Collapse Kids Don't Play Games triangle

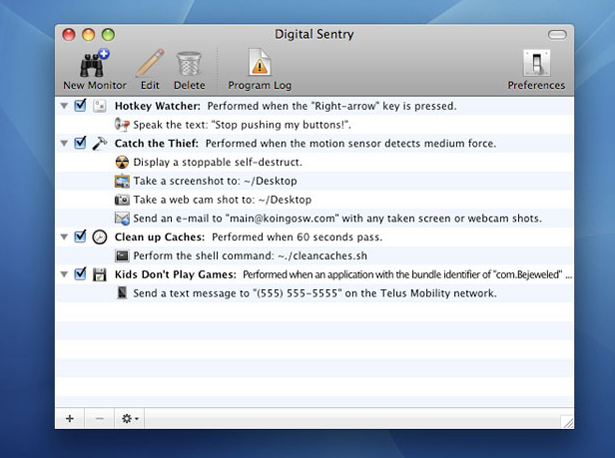click(x=64, y=274)
